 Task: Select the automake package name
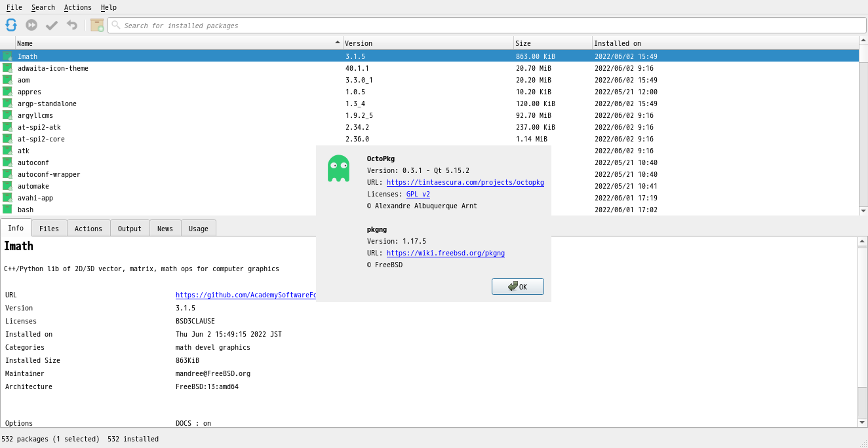(33, 186)
